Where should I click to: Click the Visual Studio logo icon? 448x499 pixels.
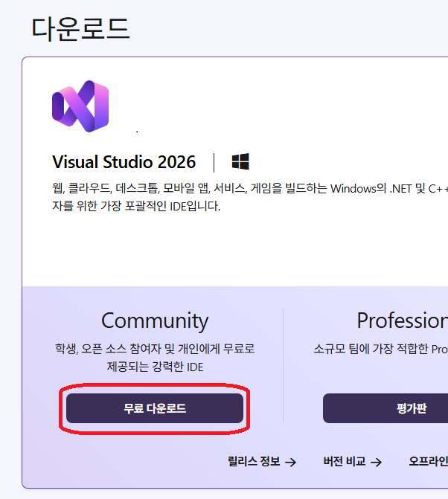[80, 106]
